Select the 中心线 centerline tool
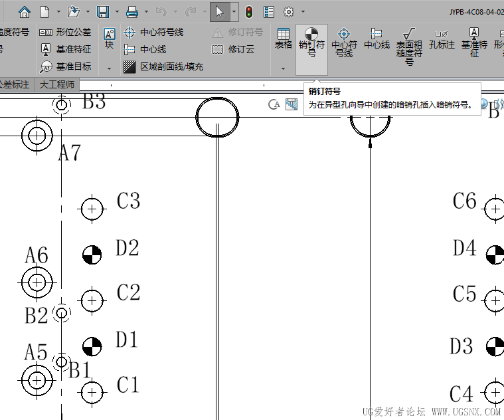This screenshot has width=504, height=420. tap(145, 49)
